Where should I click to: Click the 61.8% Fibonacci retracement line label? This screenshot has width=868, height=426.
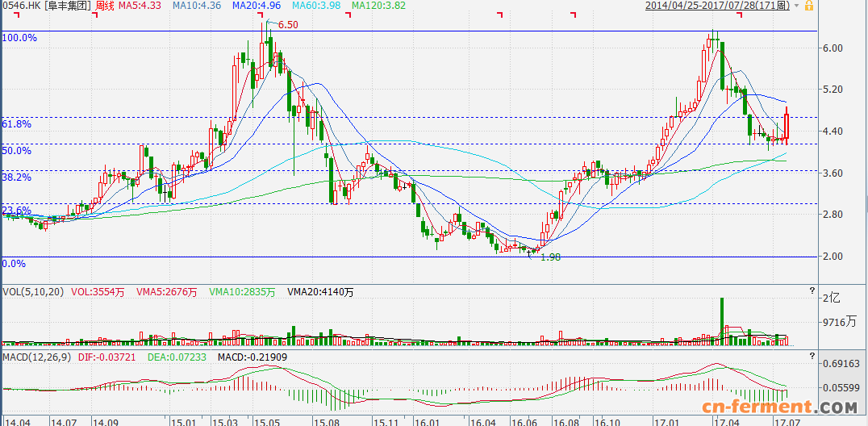[x=16, y=124]
